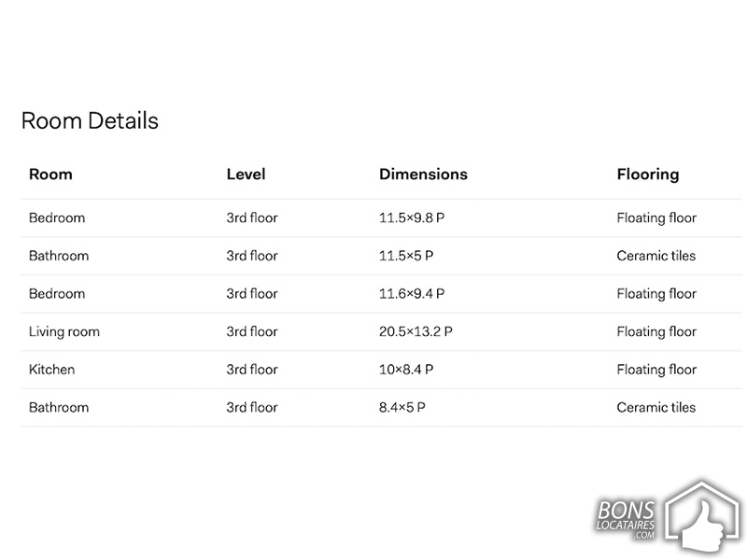Click Ceramic tiles in the 11.5×5 P row

[656, 256]
